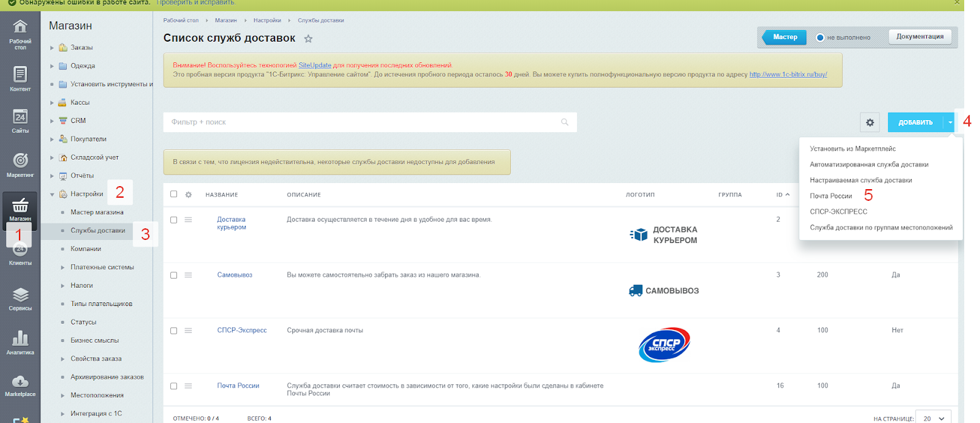Open the Сервисы sidebar section
980x423 pixels.
click(20, 298)
